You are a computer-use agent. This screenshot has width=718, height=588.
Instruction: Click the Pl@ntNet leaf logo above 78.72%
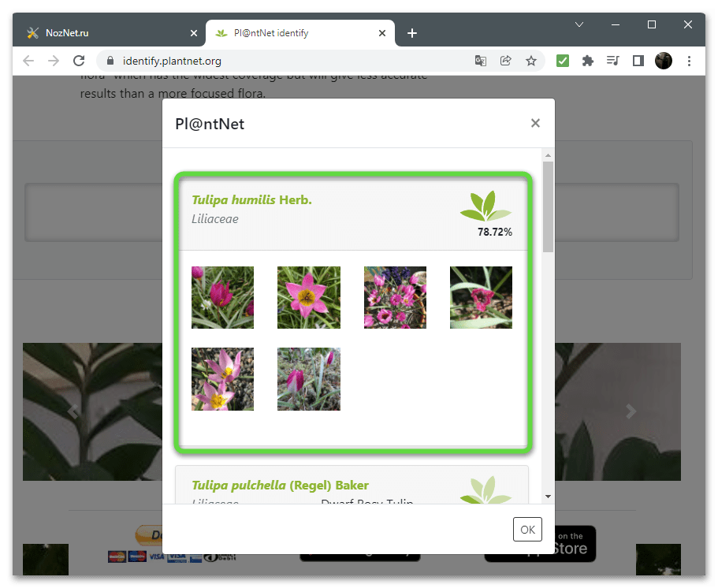(x=485, y=205)
